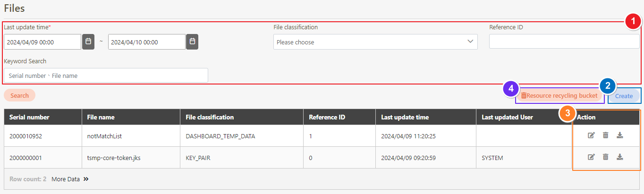644x194 pixels.
Task: Delete the tsmp-core-token.jks file
Action: coord(605,157)
